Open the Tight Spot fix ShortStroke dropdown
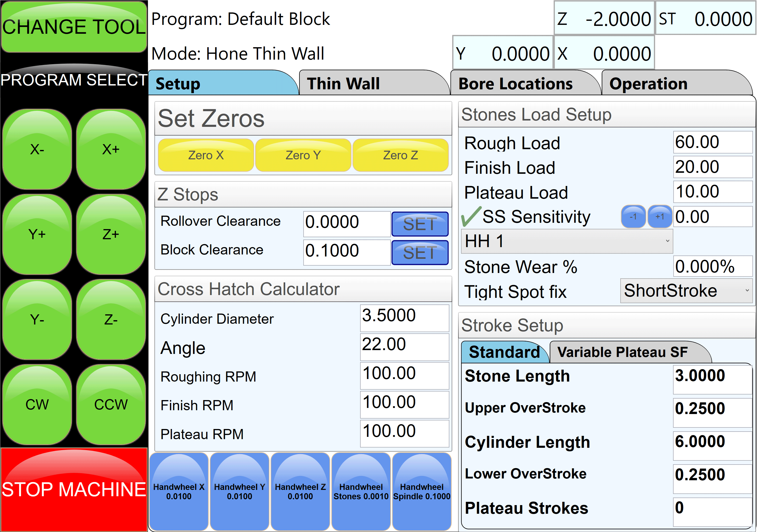Screen dimensions: 758x532 (686, 290)
